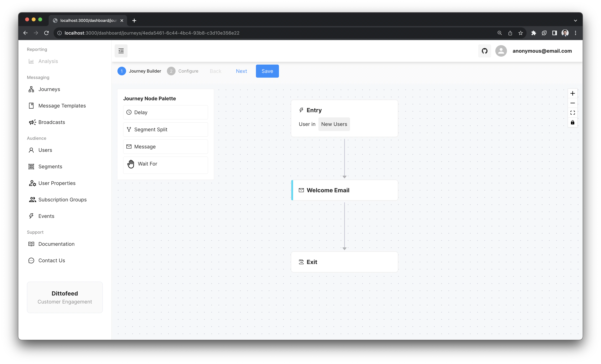Select the Welcome Email journey node
Viewport: 601px width, 364px height.
click(344, 190)
